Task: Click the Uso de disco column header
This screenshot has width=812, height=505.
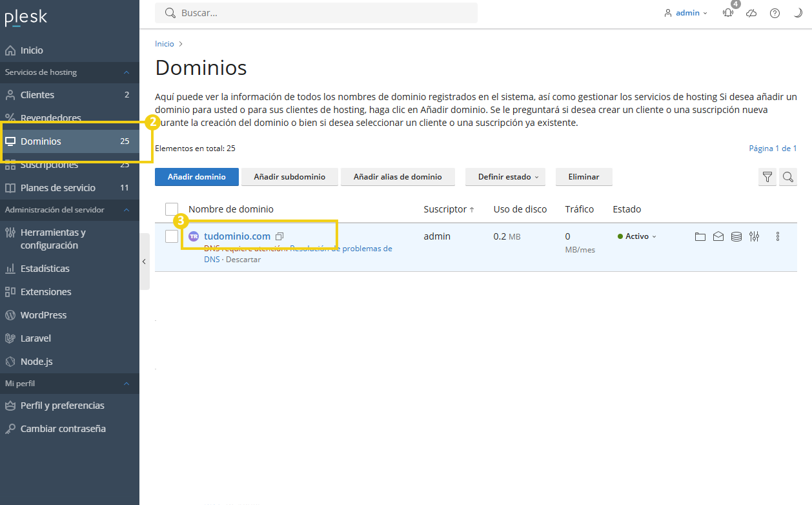Action: (520, 209)
